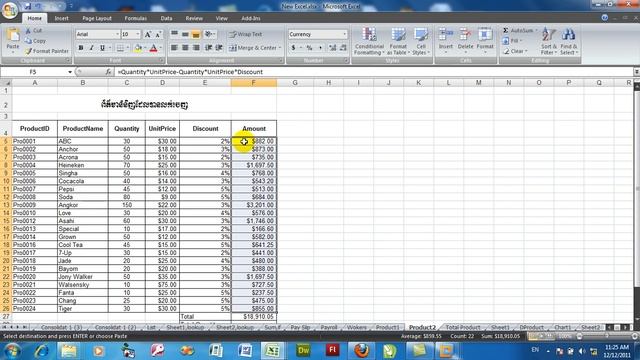Viewport: 640px width, 360px height.
Task: Switch to the Data ribbon tab
Action: click(x=166, y=18)
